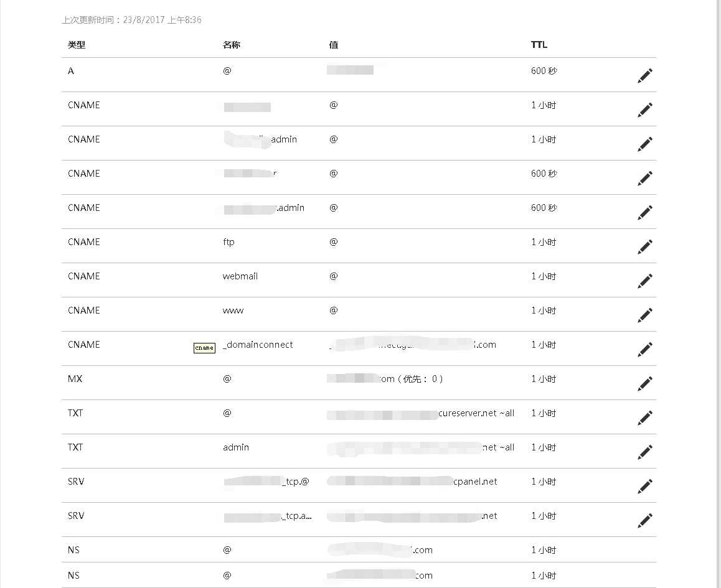
Task: Edit the TXT admin record
Action: 644,452
